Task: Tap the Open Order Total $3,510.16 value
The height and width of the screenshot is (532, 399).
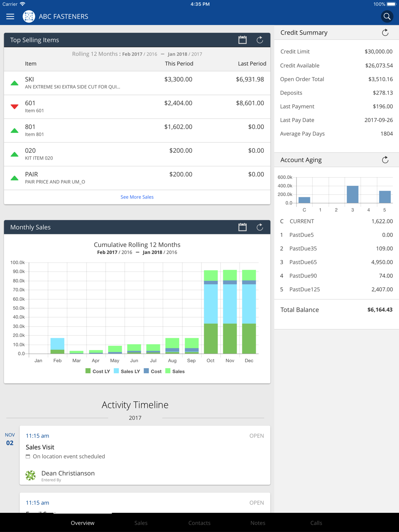Action: click(x=380, y=79)
